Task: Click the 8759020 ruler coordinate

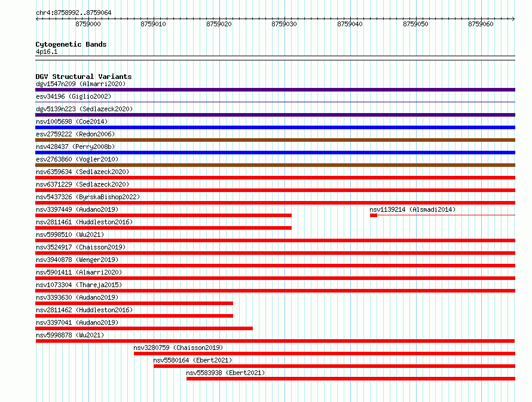Action: [x=219, y=24]
